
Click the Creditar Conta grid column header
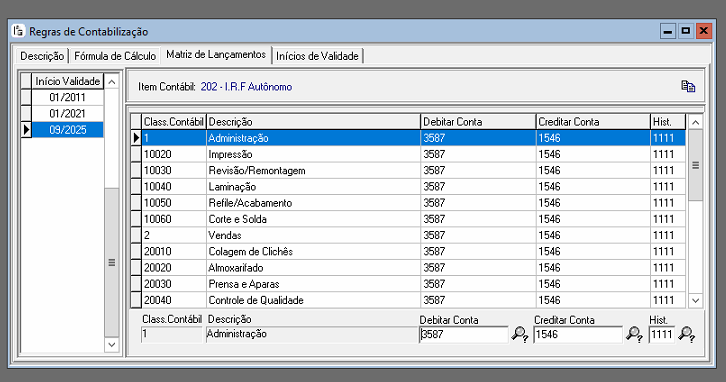(x=593, y=122)
